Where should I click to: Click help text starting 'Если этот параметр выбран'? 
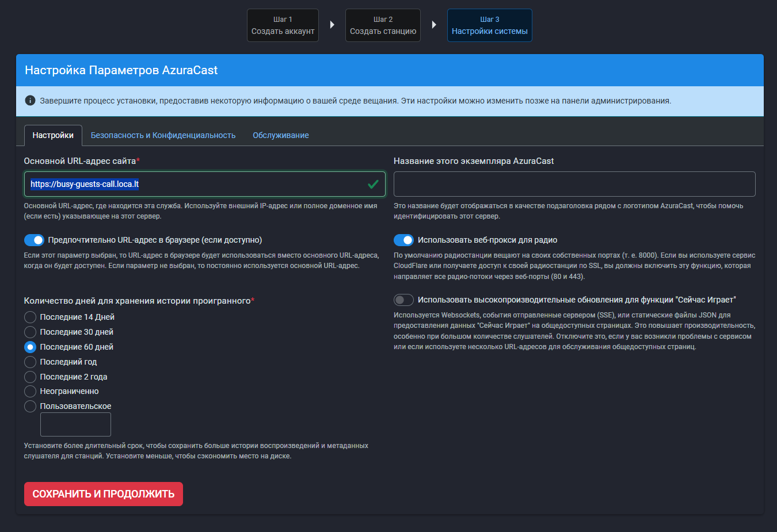tap(201, 261)
